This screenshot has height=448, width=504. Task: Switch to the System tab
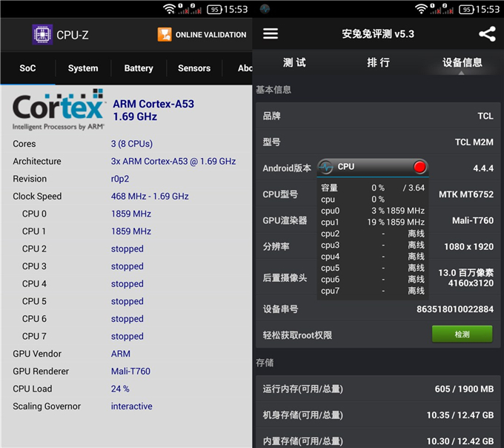(83, 68)
